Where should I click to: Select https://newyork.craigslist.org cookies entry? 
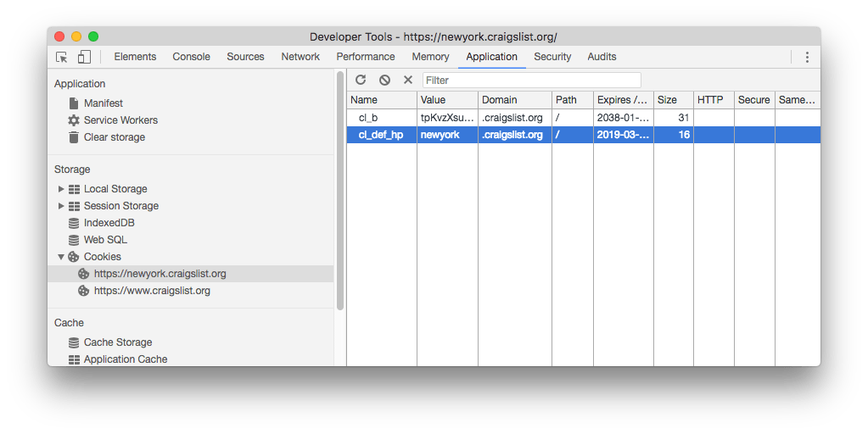coord(190,274)
